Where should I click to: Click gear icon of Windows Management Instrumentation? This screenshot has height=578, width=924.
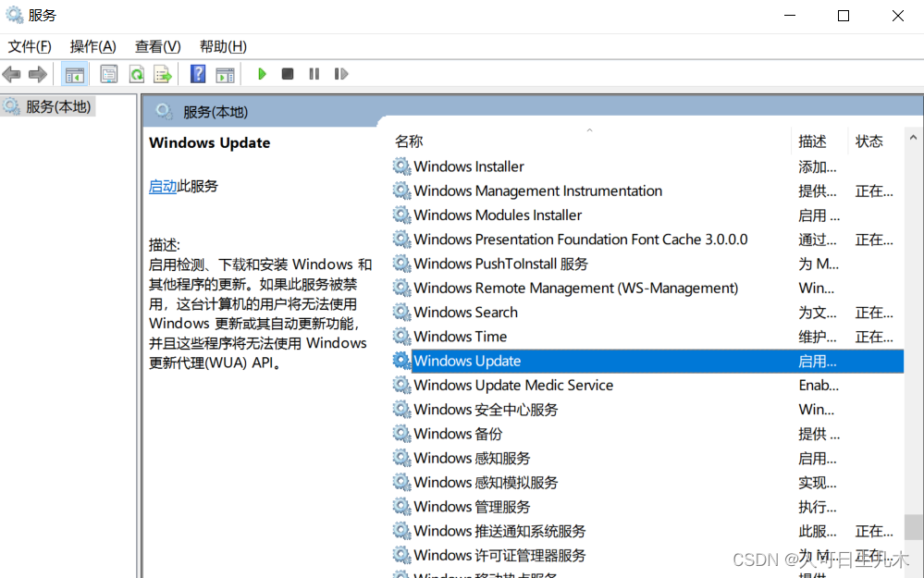pos(402,191)
